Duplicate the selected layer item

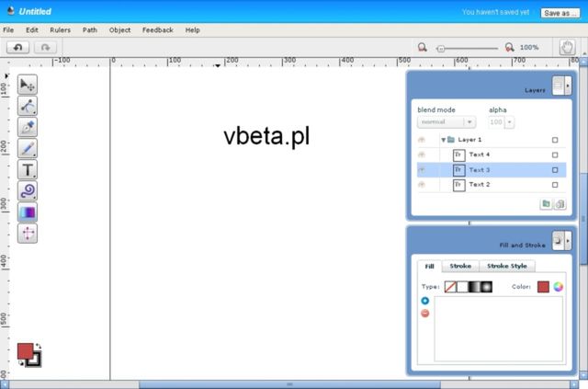[x=560, y=204]
